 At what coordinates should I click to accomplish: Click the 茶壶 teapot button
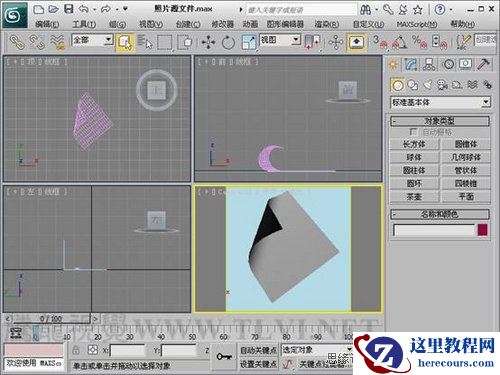click(x=414, y=197)
